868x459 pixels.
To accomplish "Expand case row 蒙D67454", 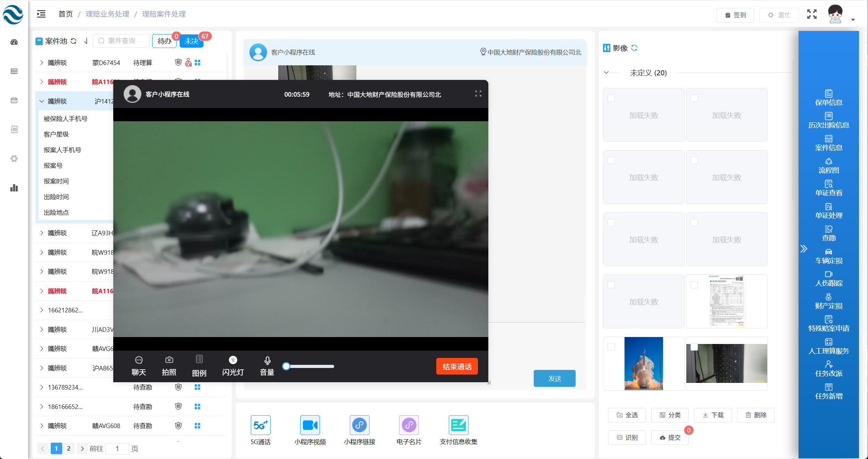I will click(x=42, y=63).
